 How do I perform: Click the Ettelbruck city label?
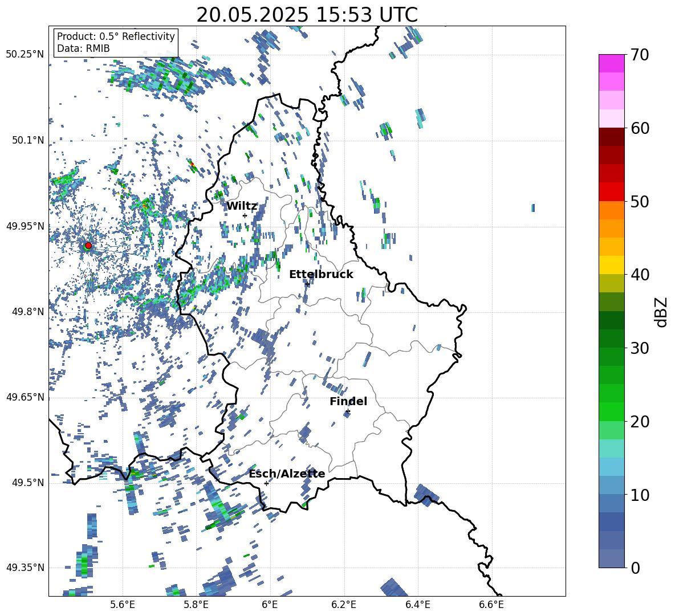[x=321, y=275]
